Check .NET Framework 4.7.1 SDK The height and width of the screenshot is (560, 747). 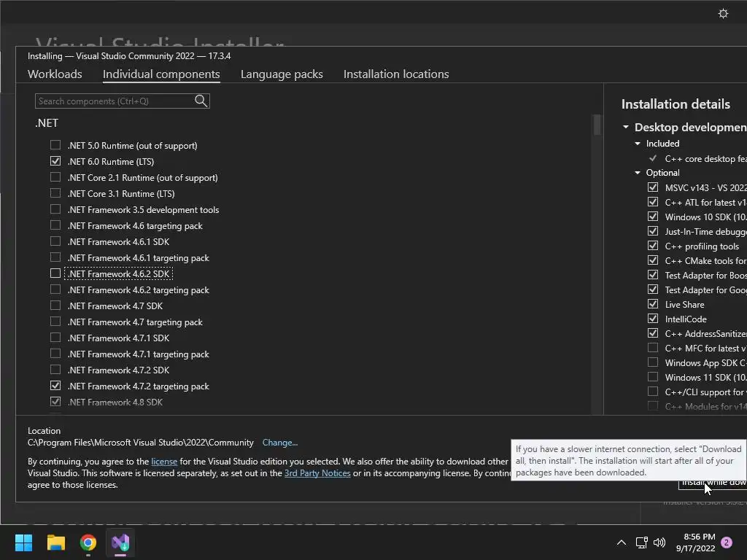pyautogui.click(x=55, y=337)
